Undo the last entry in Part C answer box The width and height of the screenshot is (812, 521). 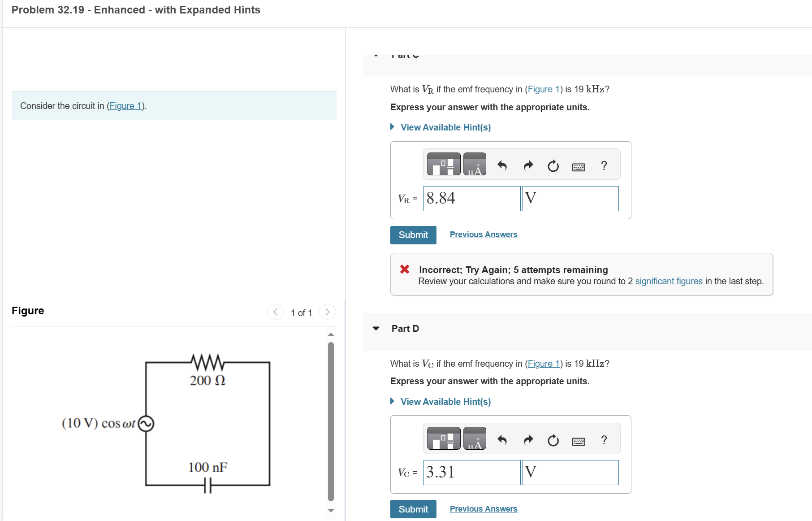(502, 165)
